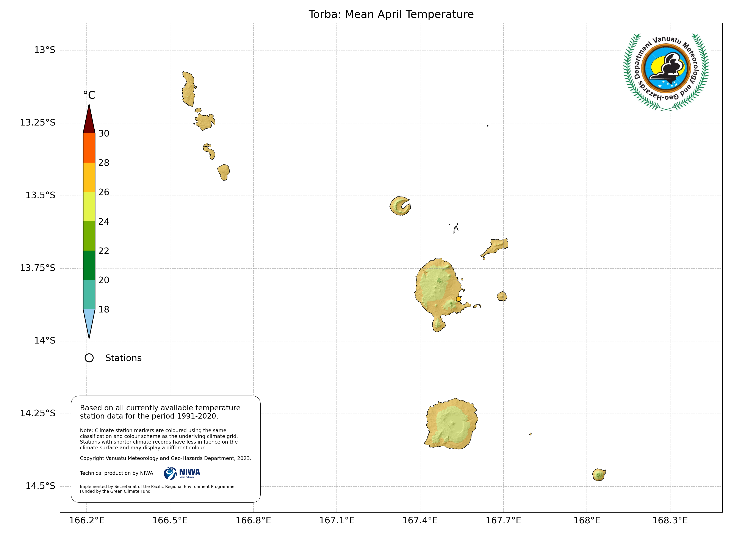Screen dimensions: 756x535
Task: Click the title Torba: Mean April Temperature
Action: click(x=391, y=14)
